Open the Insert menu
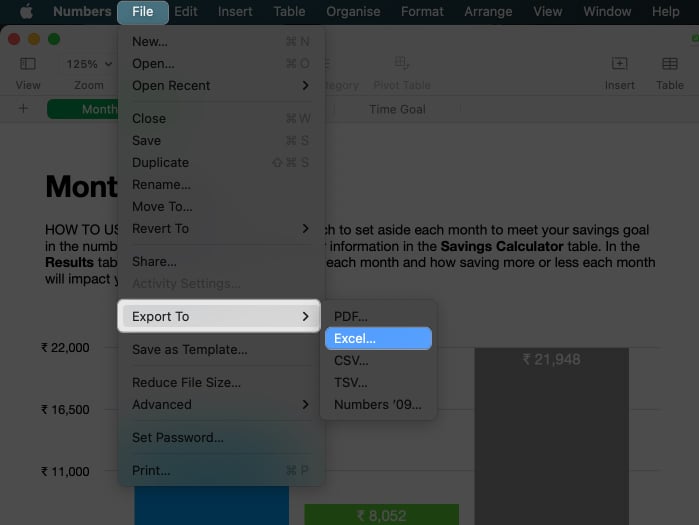This screenshot has height=525, width=699. (235, 12)
